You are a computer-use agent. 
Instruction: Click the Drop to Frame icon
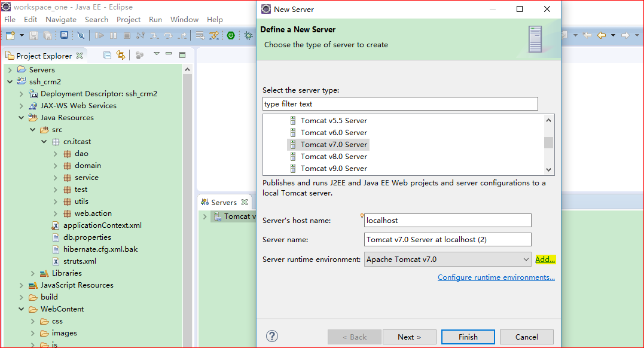click(x=200, y=36)
